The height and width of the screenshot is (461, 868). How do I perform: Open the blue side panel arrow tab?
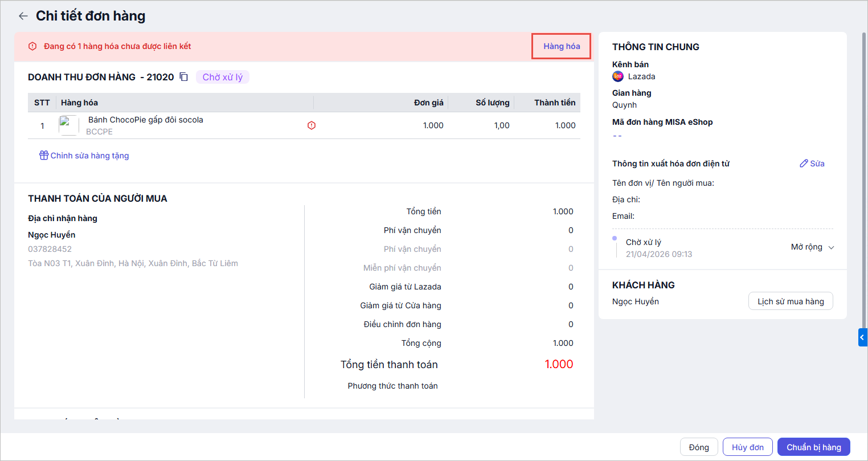pos(862,337)
